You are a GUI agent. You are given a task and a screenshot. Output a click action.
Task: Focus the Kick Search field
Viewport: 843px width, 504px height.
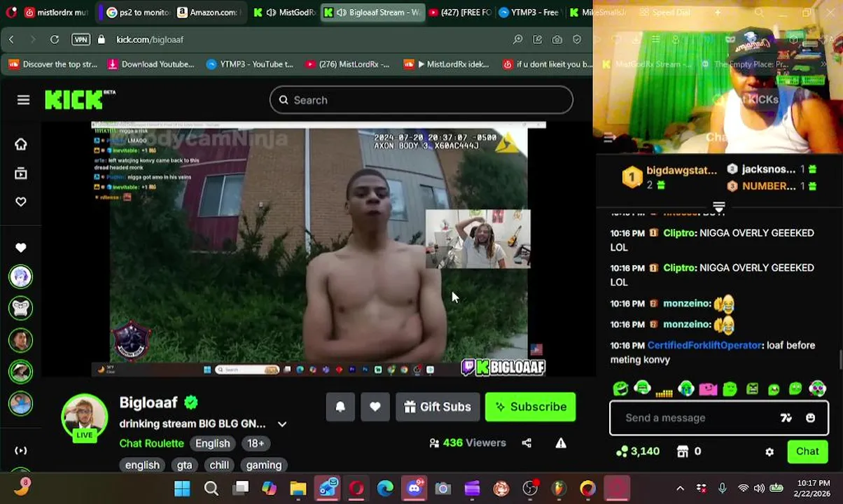point(421,100)
